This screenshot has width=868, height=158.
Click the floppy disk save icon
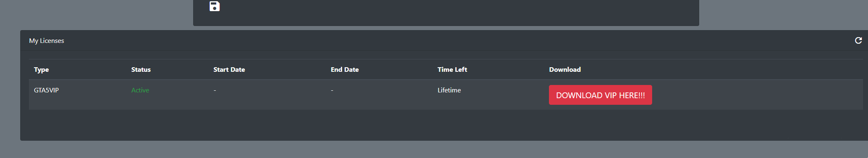click(x=215, y=6)
